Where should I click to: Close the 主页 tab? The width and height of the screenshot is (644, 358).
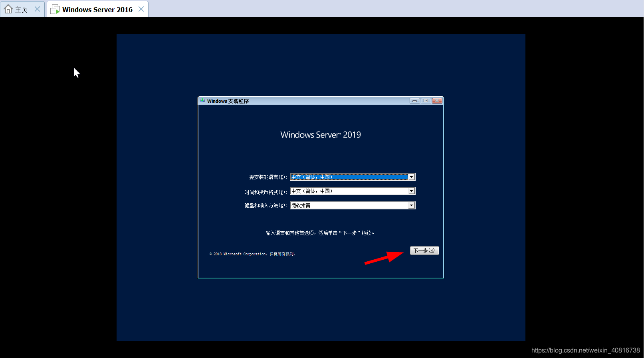(37, 9)
